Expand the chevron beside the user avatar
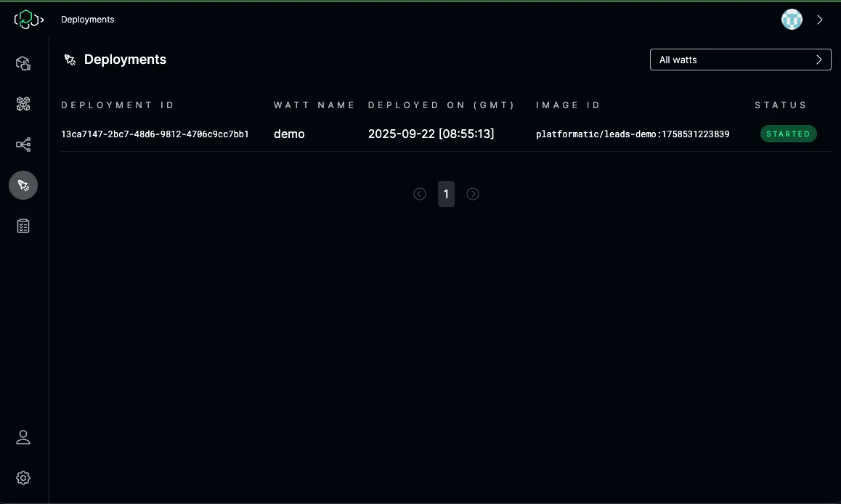Screen dimensions: 841x504 tap(820, 20)
